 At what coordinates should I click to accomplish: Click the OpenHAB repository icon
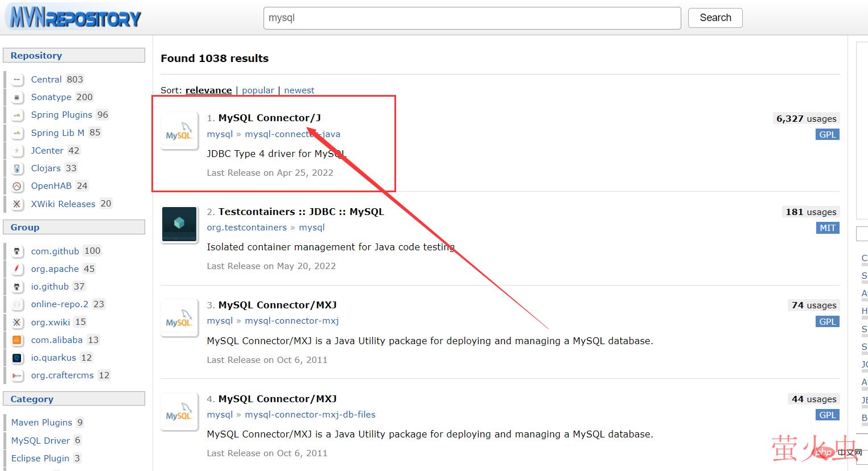(17, 186)
